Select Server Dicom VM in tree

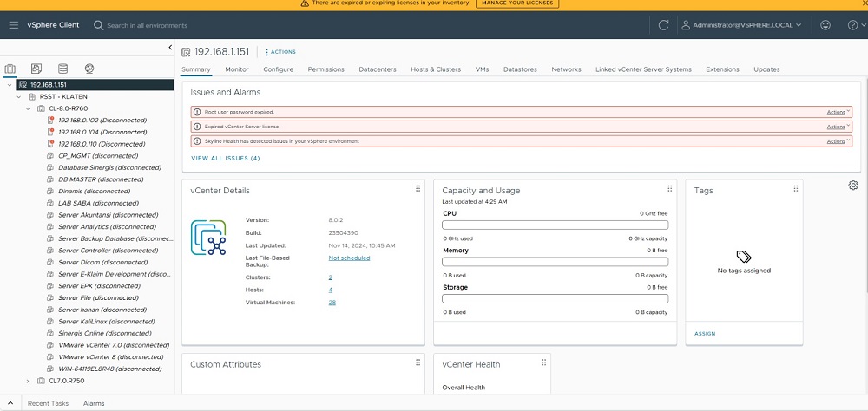[104, 262]
